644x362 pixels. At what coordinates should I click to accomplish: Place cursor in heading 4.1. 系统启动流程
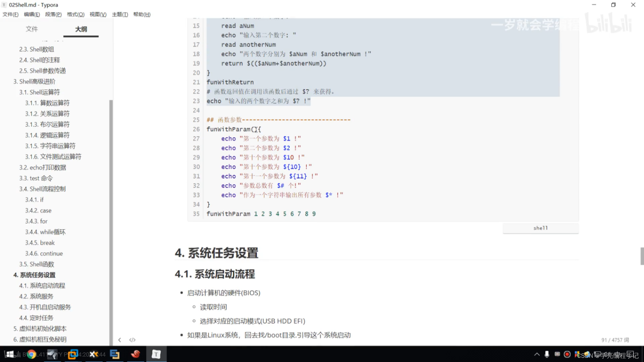pos(215,274)
